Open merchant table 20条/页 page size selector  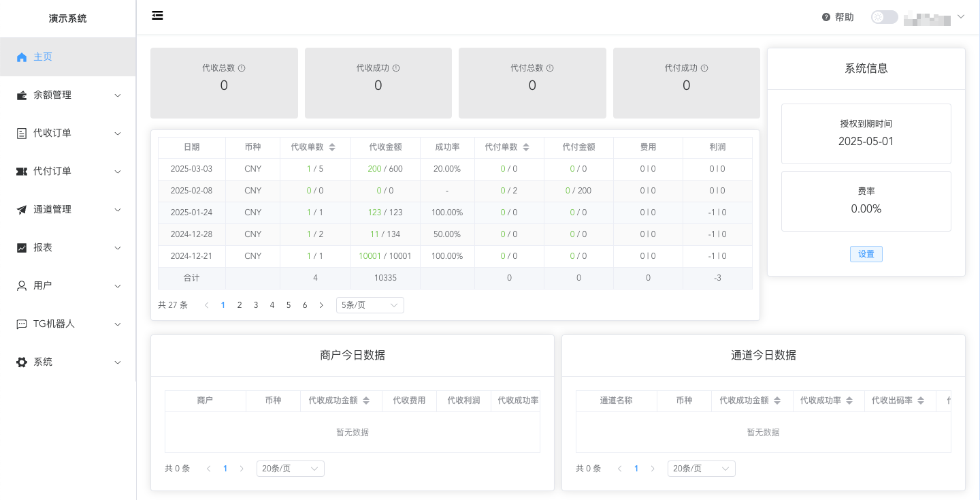coord(290,469)
